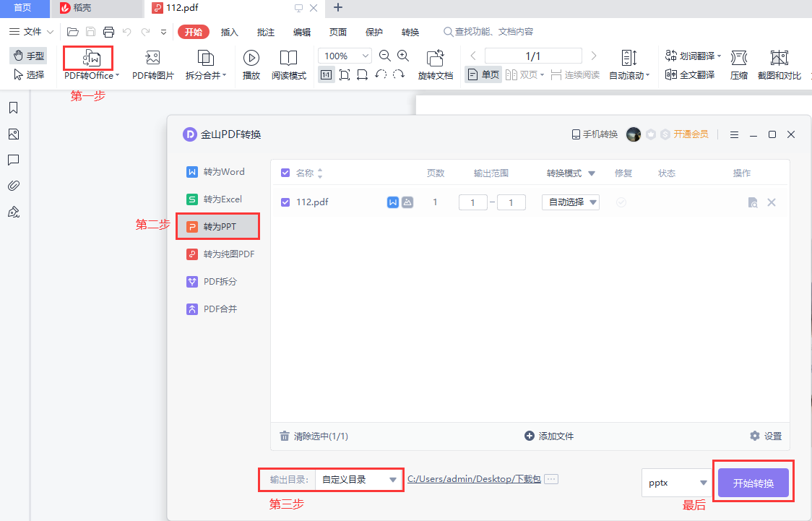Switch to 阅读模式
Screen dimensions: 812x521
click(x=288, y=64)
